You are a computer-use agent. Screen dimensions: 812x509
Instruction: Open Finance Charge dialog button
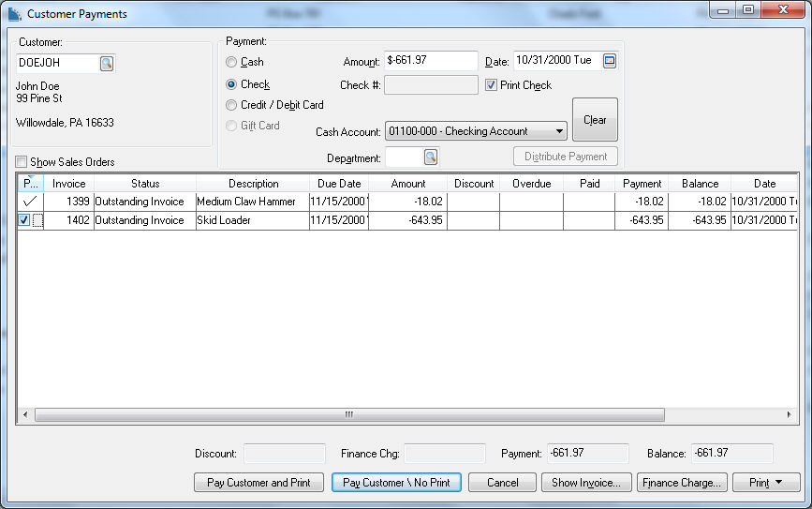681,483
